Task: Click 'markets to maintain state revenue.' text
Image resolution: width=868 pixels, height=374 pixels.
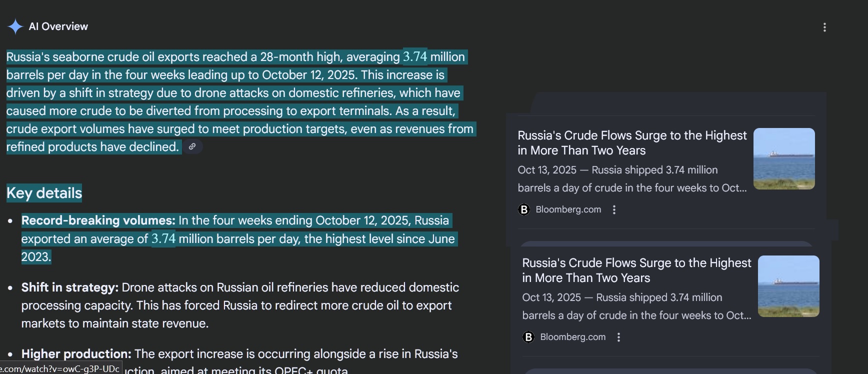Action: [x=115, y=323]
